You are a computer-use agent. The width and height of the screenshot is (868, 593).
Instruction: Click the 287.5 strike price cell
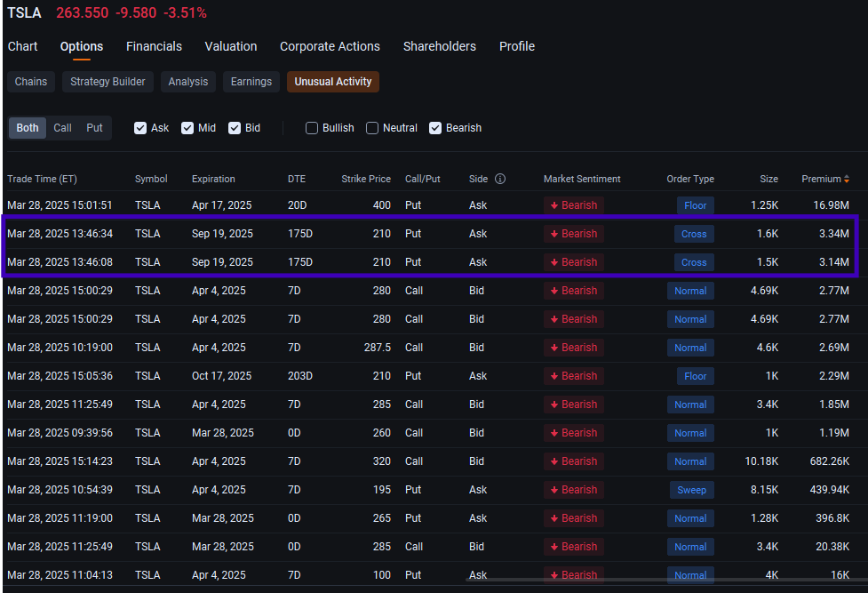pos(378,348)
